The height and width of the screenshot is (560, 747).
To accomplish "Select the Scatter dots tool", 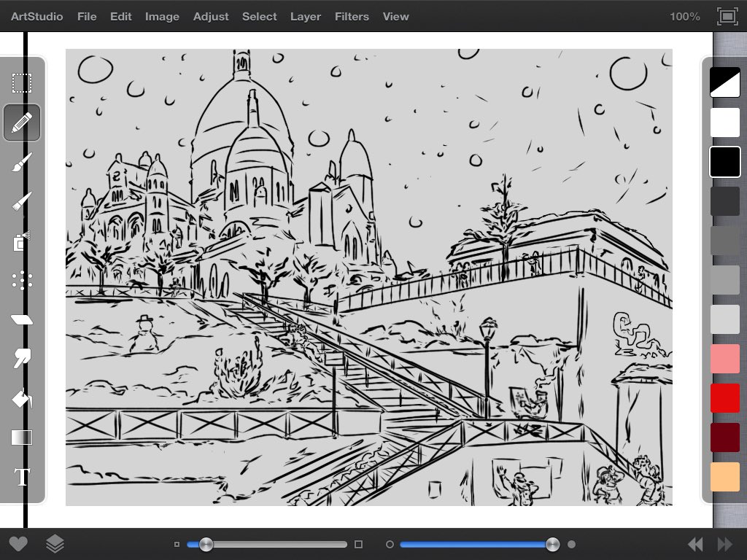I will coord(22,281).
